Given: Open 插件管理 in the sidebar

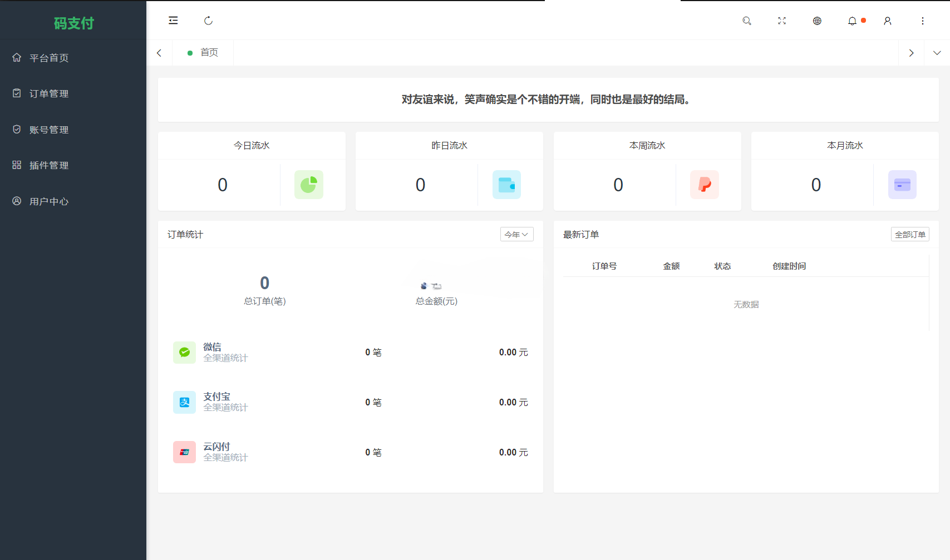Looking at the screenshot, I should click(49, 165).
